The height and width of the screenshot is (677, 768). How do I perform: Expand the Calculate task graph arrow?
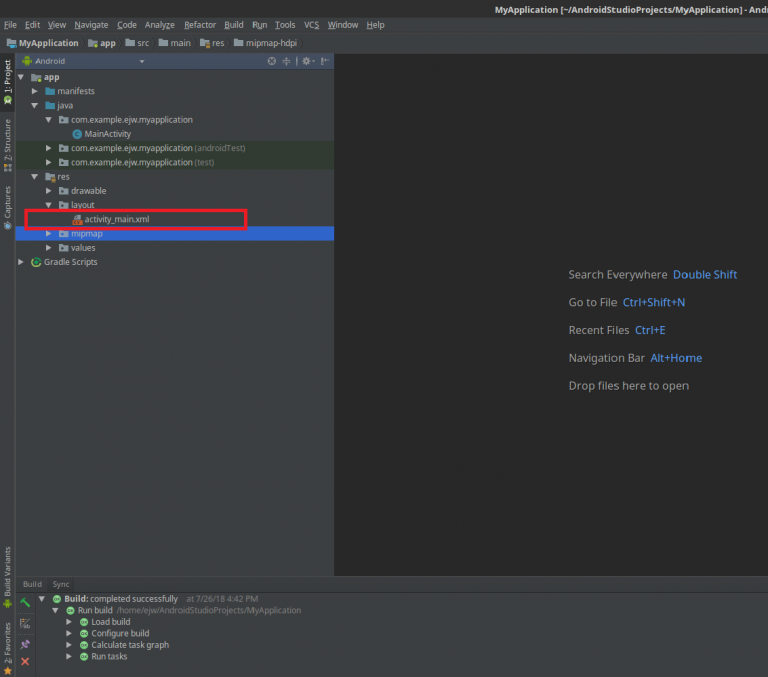pos(69,645)
